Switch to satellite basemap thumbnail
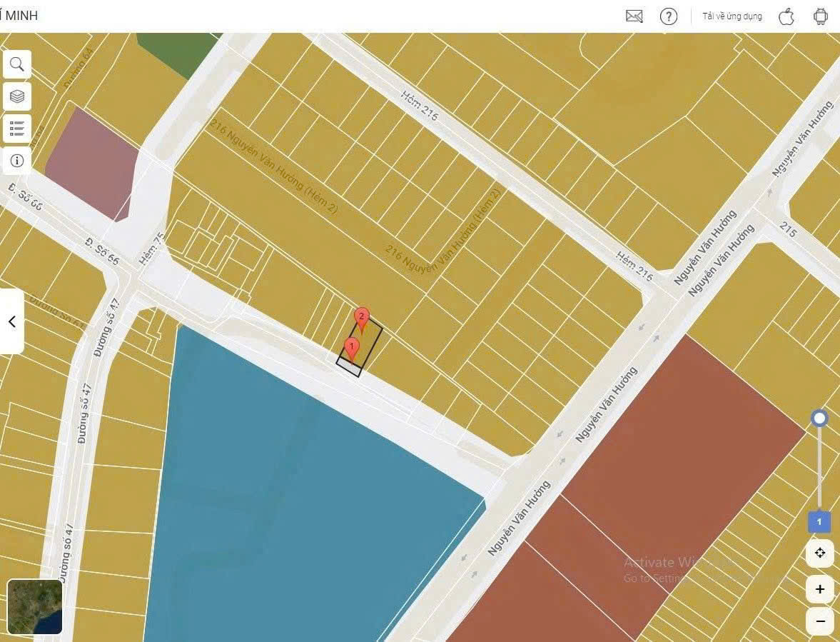 (35, 606)
